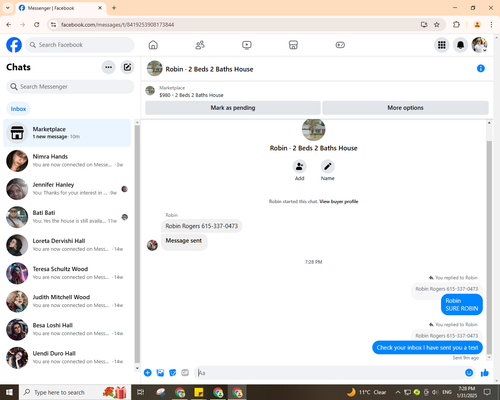Open chat with Teresa Schultz Wood

pos(67,273)
